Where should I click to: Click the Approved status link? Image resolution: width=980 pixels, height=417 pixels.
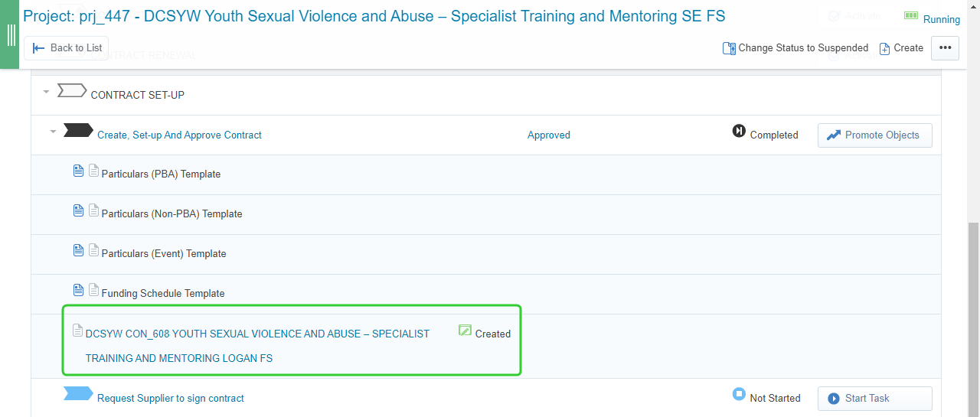pyautogui.click(x=549, y=135)
